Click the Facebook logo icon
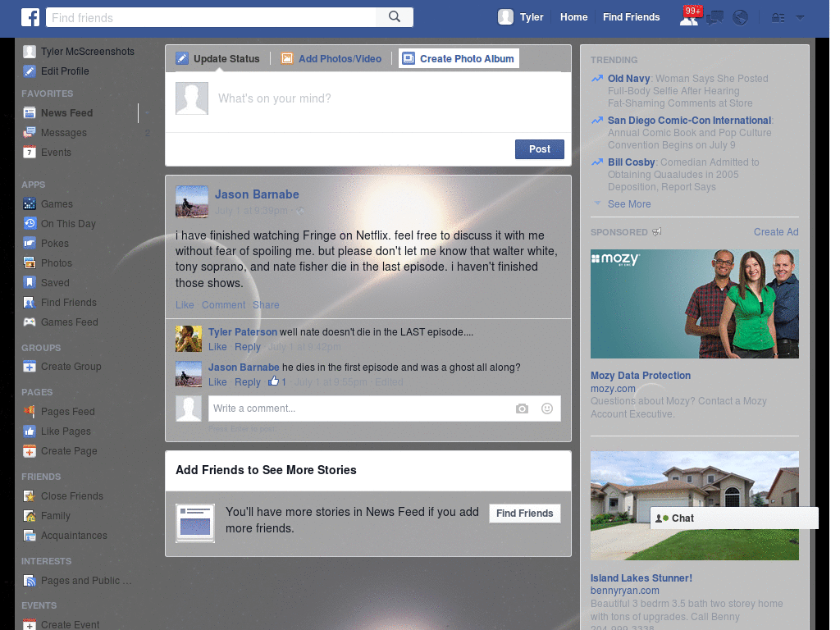 [x=30, y=17]
